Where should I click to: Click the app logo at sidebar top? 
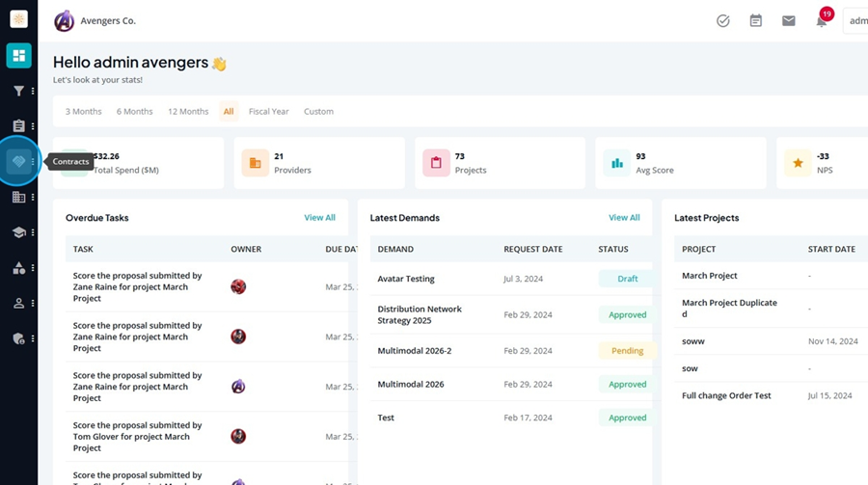tap(19, 19)
